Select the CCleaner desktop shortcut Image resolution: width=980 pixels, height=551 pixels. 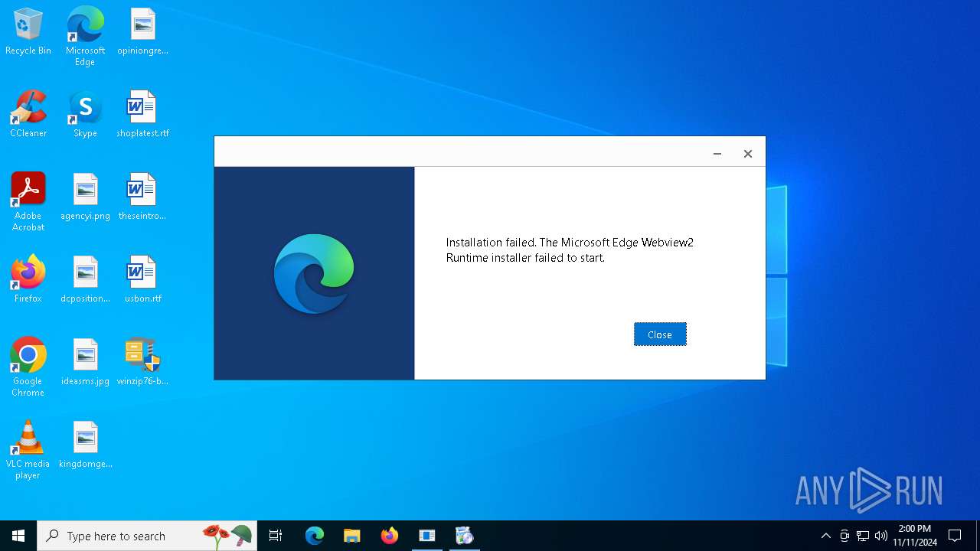tap(28, 115)
